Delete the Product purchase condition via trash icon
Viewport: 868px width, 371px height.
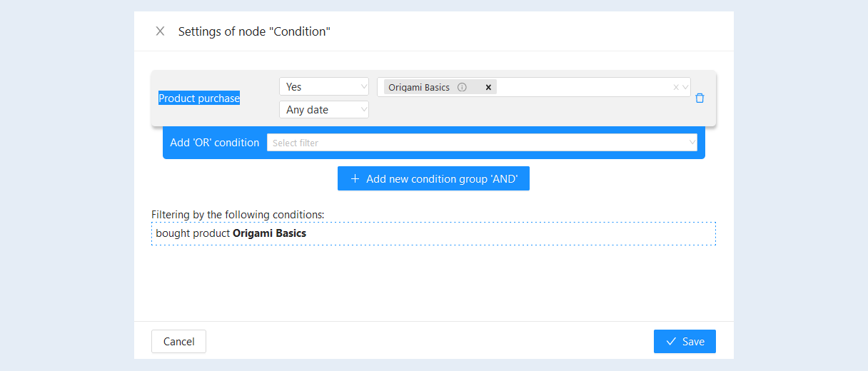[700, 98]
